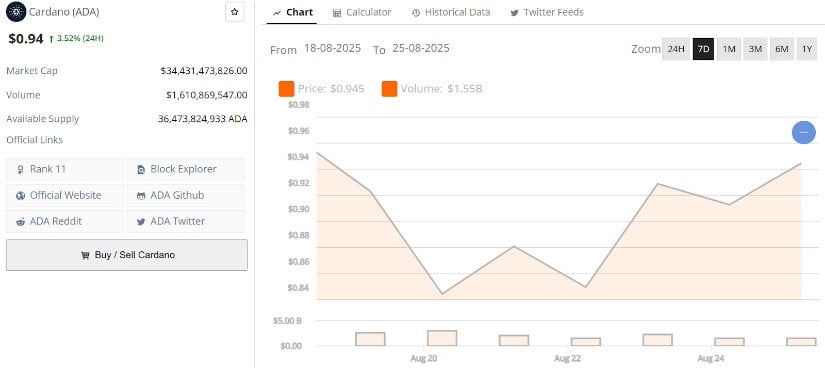Select the 6M zoom range
This screenshot has height=368, width=825.
coord(782,49)
